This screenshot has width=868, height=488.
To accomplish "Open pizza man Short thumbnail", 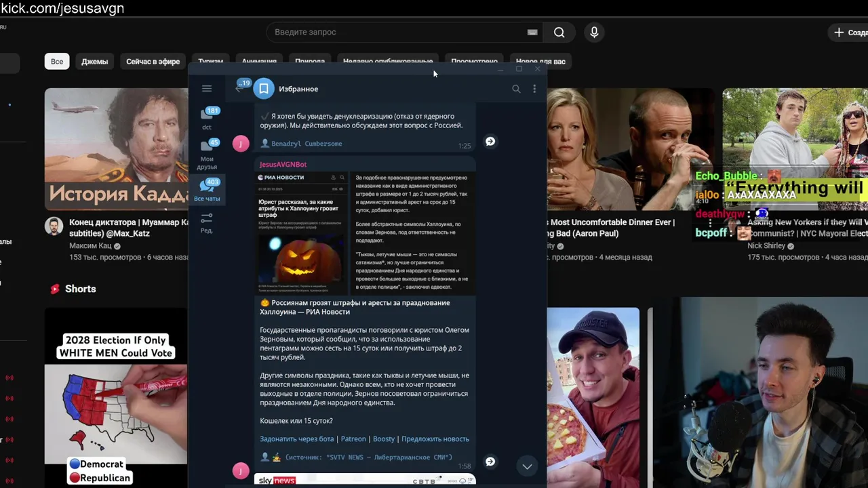I will click(x=593, y=397).
